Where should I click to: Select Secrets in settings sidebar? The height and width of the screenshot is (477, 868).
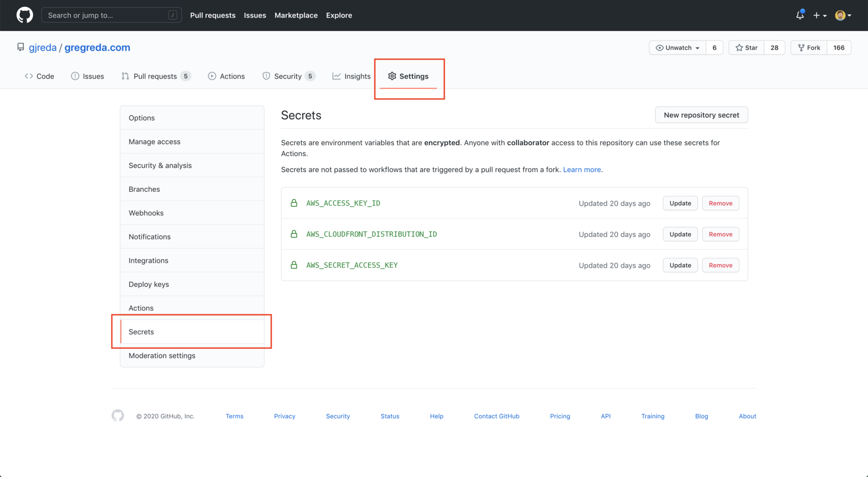[x=192, y=332]
